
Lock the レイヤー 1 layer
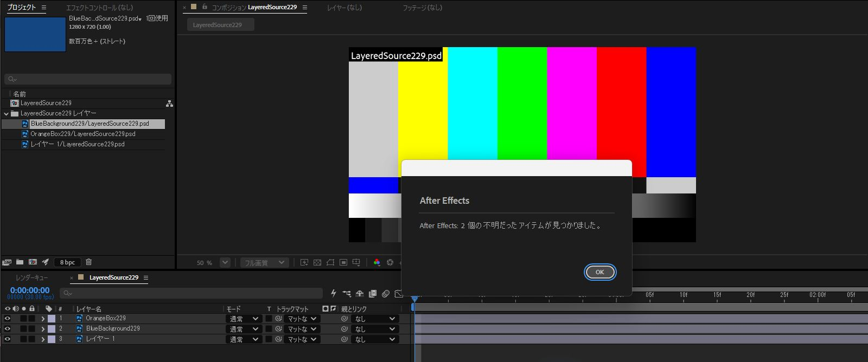(31, 339)
